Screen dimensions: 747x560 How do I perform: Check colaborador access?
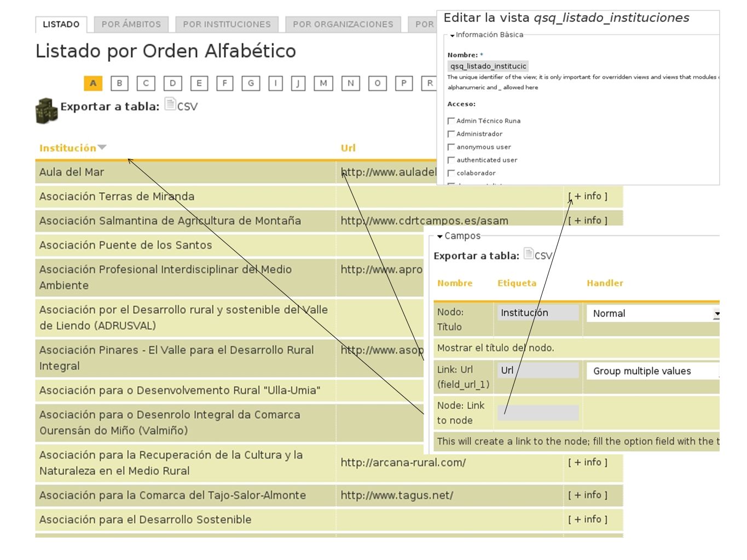click(451, 174)
